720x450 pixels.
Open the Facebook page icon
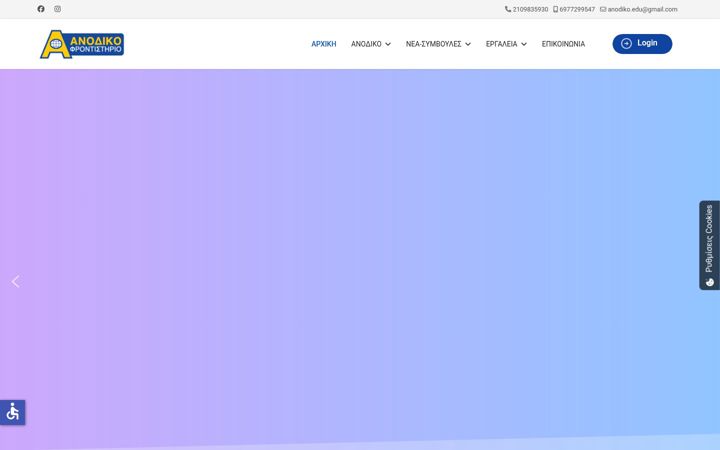(x=41, y=9)
